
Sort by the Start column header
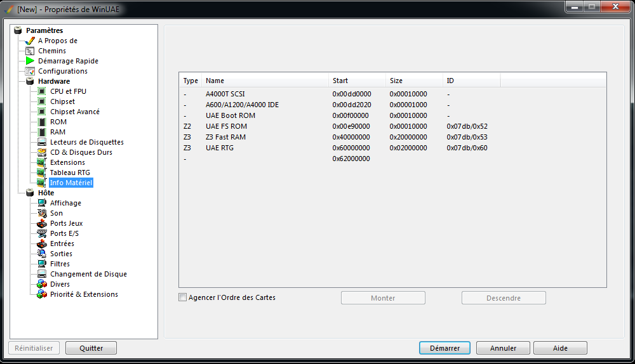(357, 81)
